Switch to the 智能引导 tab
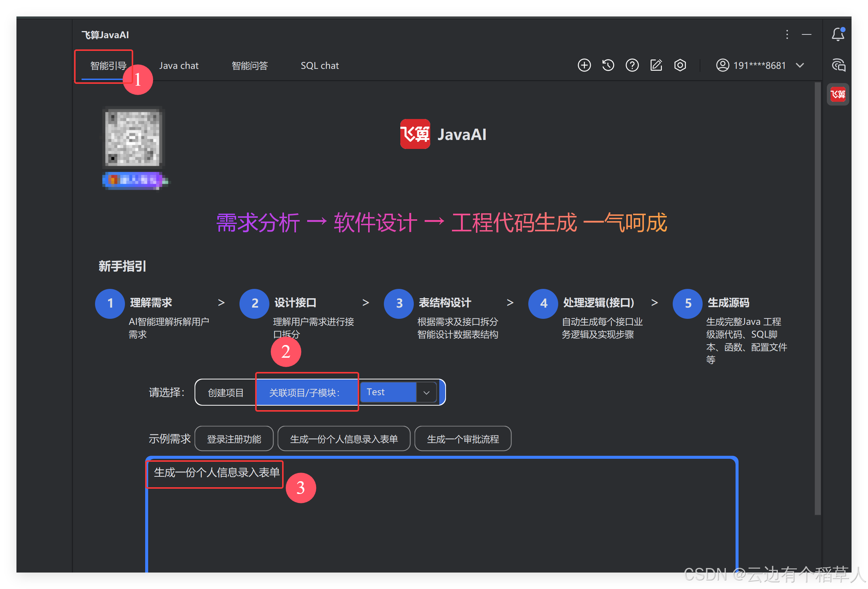 (108, 66)
